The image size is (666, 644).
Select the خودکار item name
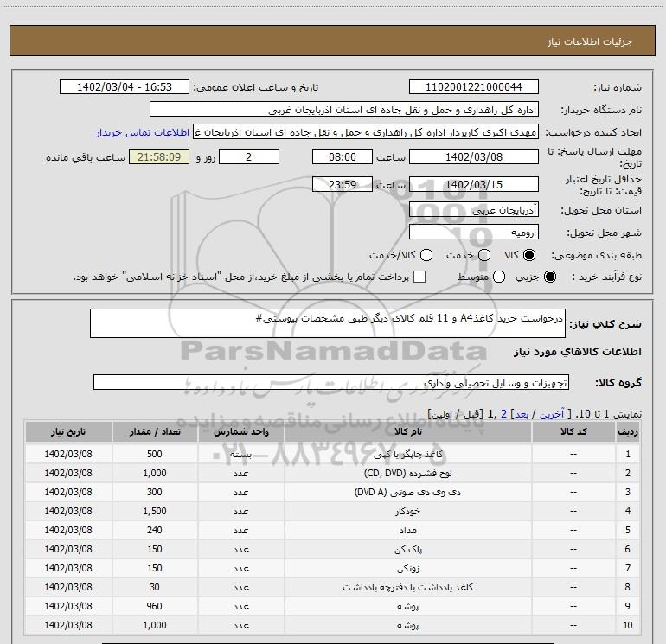tap(407, 511)
